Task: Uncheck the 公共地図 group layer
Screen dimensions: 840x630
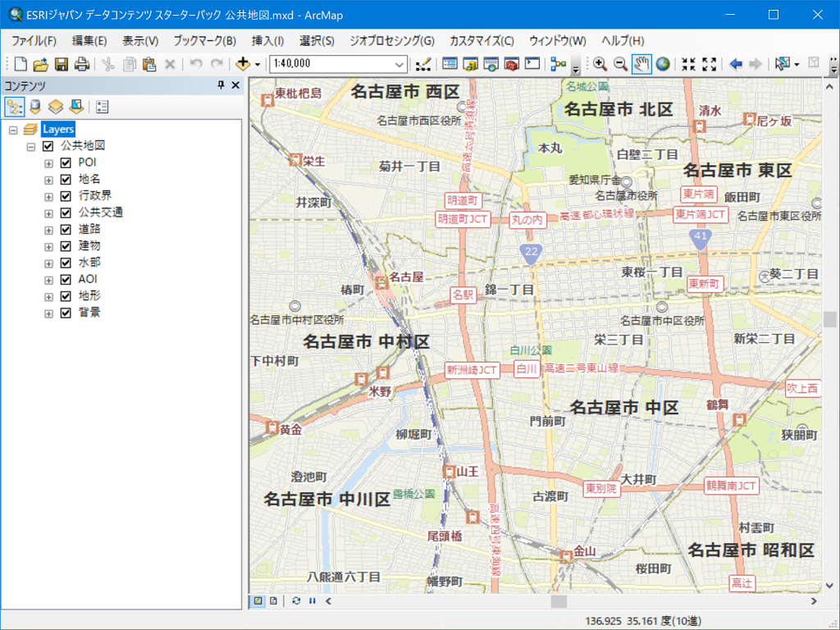Action: (x=48, y=146)
